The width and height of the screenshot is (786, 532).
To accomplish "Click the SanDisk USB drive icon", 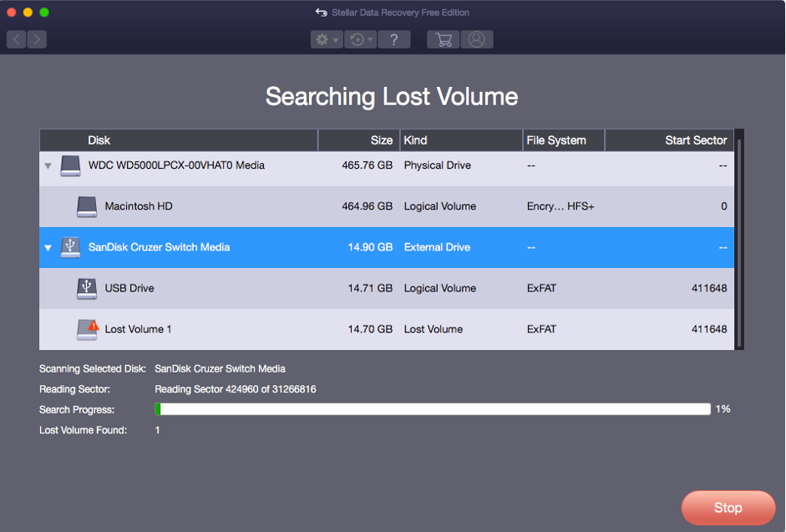I will point(70,247).
